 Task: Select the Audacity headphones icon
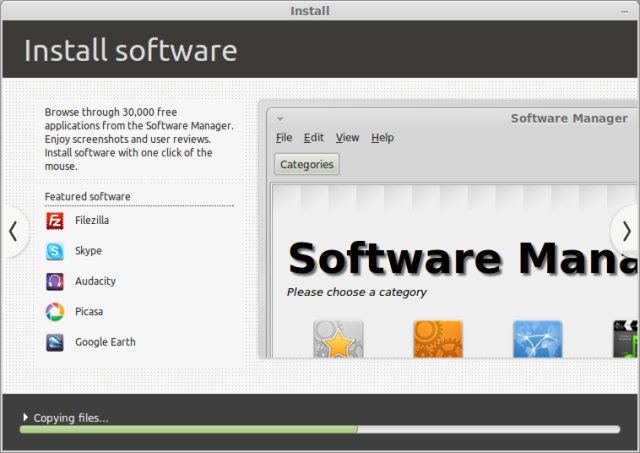point(55,282)
